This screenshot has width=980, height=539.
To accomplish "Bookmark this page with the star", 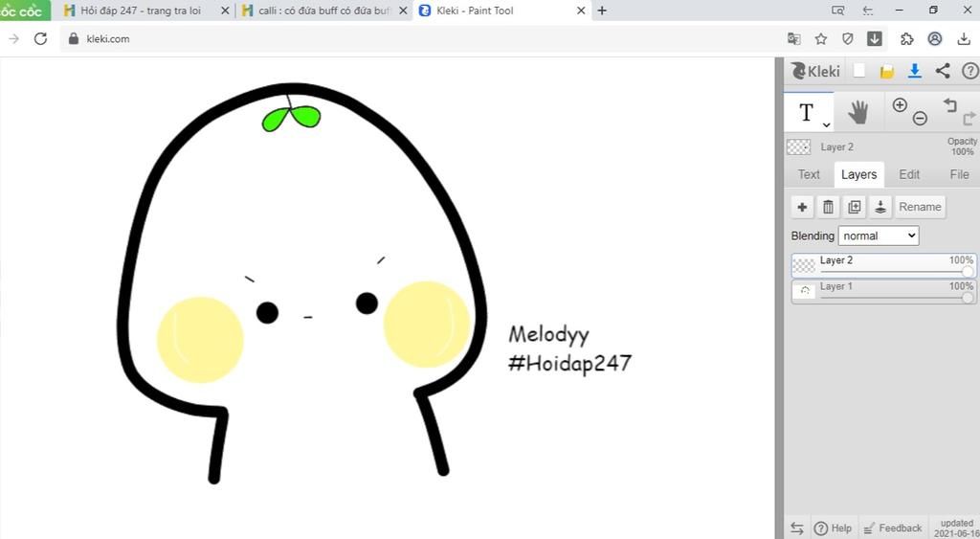I will point(820,38).
